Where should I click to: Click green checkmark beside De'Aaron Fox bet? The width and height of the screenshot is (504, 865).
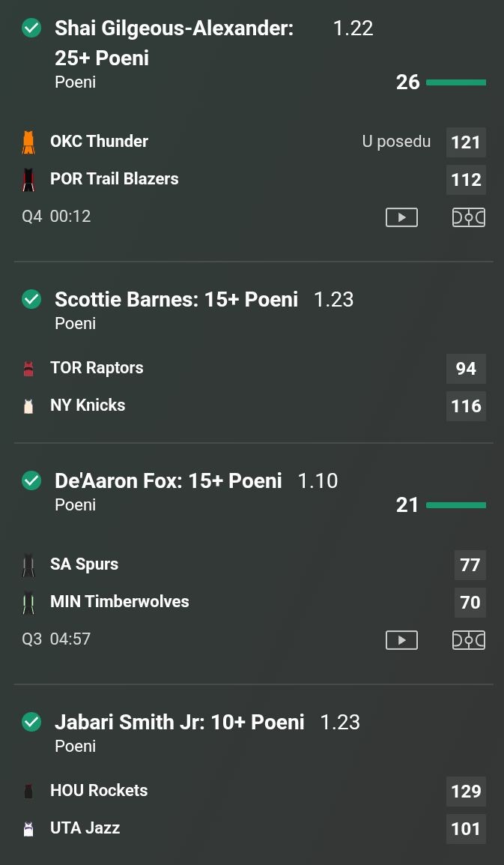tap(31, 481)
